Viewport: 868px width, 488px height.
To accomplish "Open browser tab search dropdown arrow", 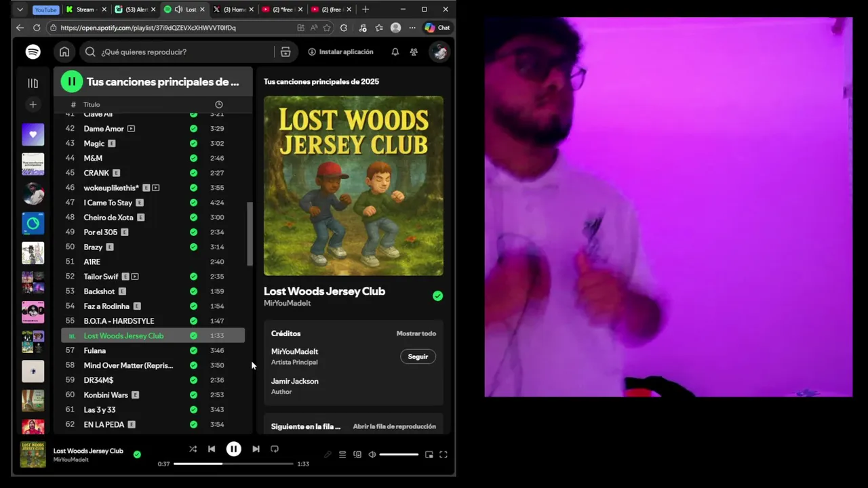I will [x=20, y=9].
